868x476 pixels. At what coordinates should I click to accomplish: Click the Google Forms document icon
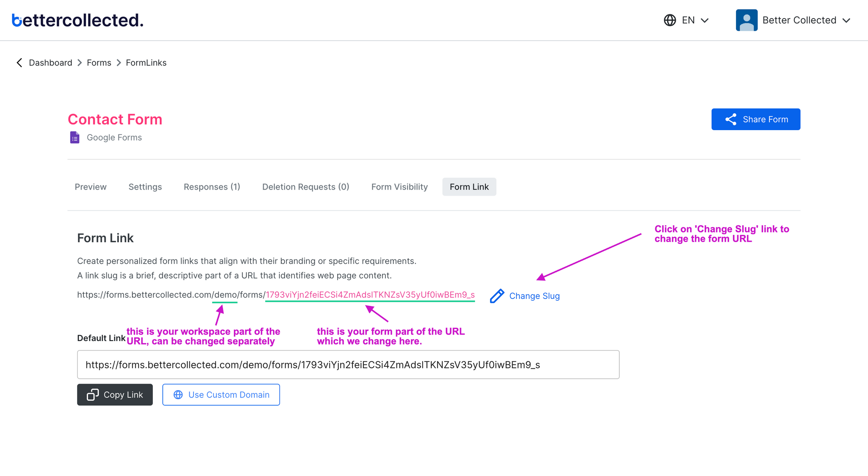75,137
